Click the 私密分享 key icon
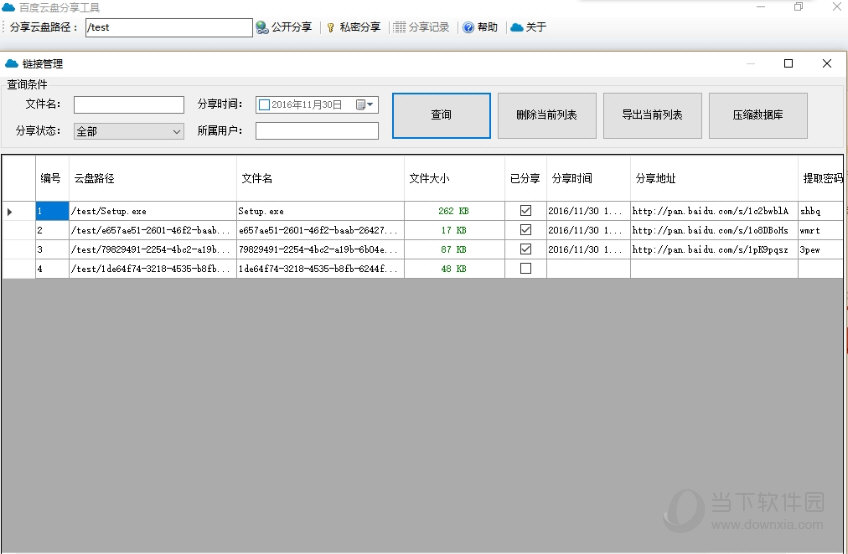 click(x=330, y=28)
